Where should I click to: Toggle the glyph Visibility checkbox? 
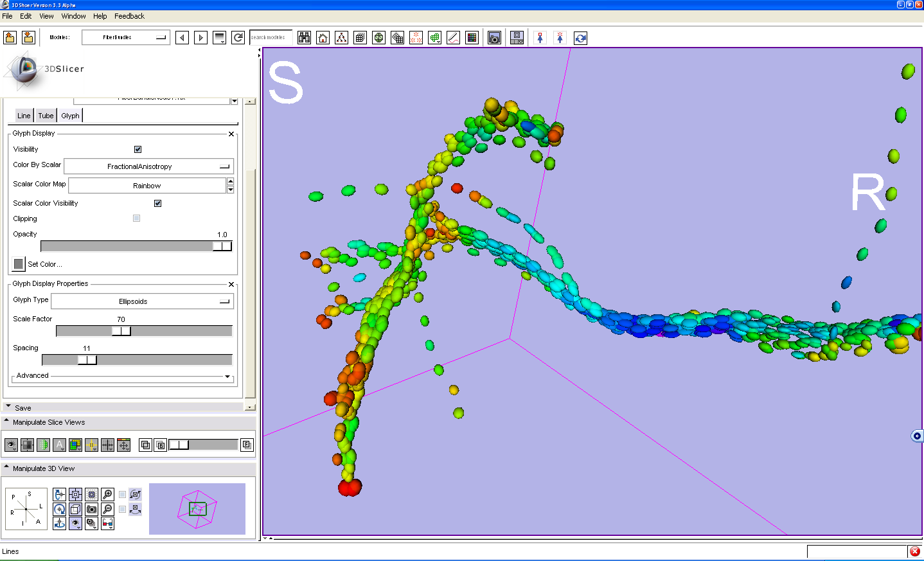pos(138,149)
